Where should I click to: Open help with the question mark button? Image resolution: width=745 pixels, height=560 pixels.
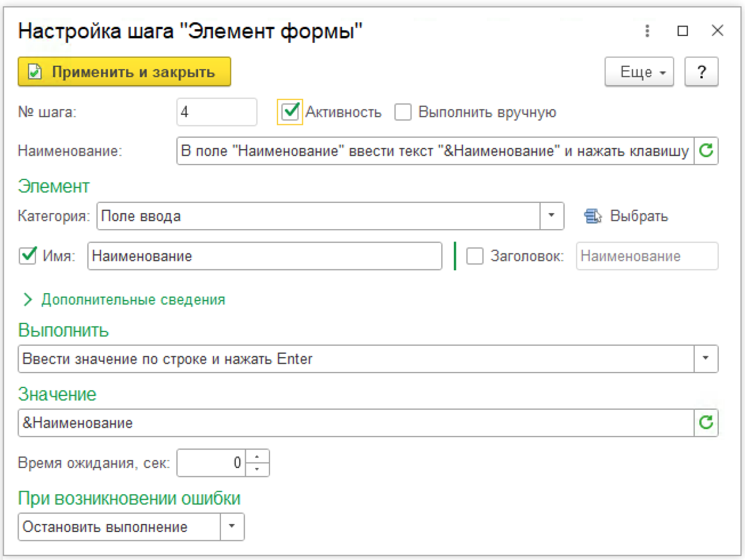click(x=702, y=72)
